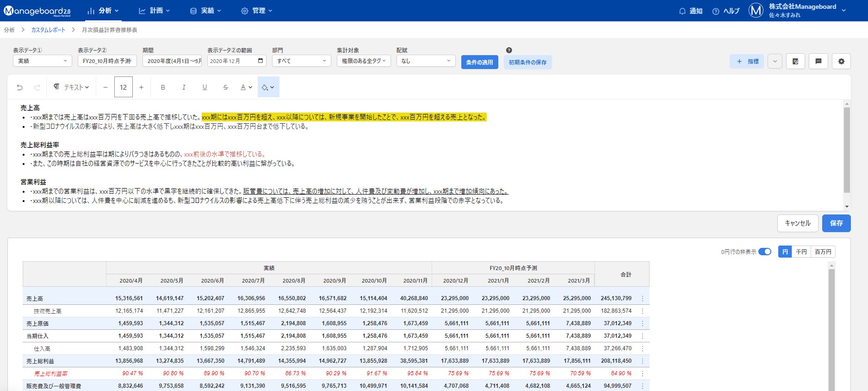
Task: Open the 表示データ① dropdown showing 実績
Action: click(42, 61)
